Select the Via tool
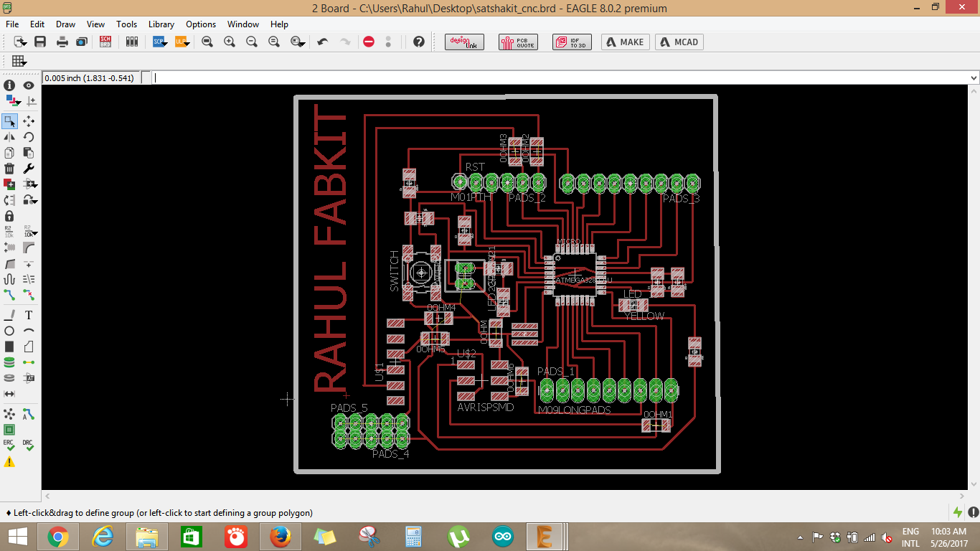The width and height of the screenshot is (980, 551). (9, 362)
